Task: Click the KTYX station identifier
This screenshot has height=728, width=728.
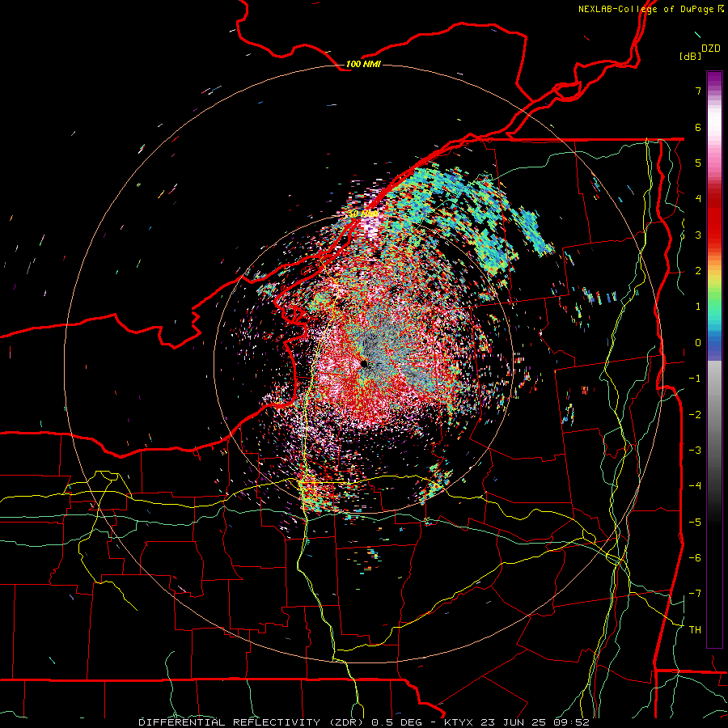Action: point(459,722)
